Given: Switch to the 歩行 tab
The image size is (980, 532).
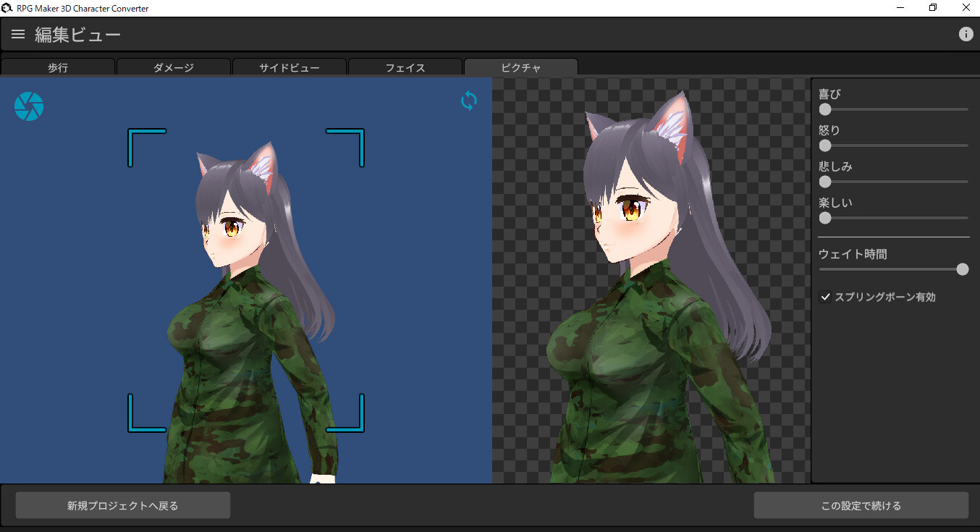Looking at the screenshot, I should click(x=58, y=67).
